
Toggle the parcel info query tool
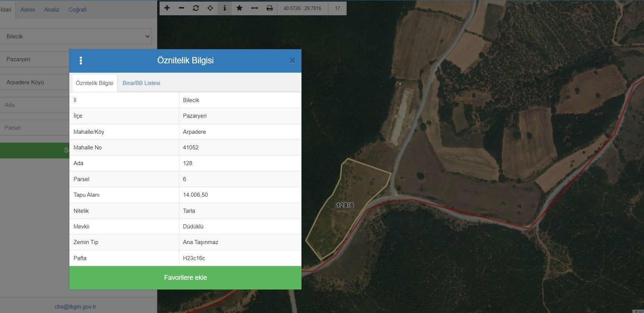pyautogui.click(x=224, y=8)
